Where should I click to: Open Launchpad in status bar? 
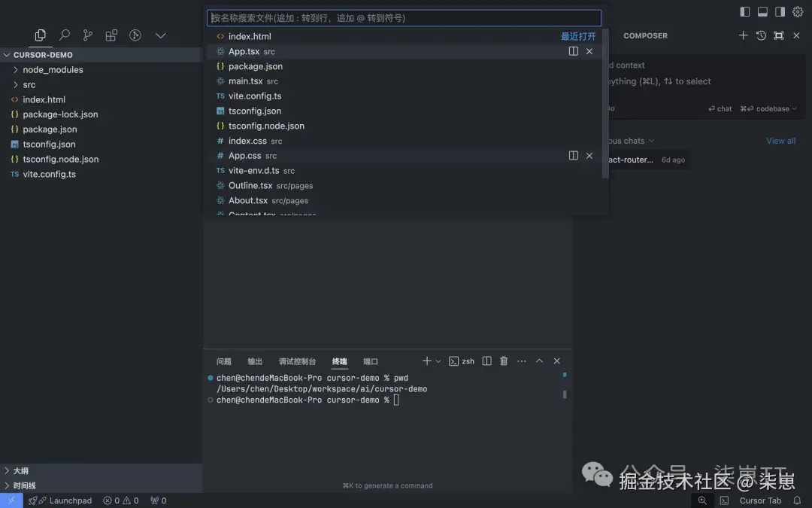pyautogui.click(x=61, y=500)
